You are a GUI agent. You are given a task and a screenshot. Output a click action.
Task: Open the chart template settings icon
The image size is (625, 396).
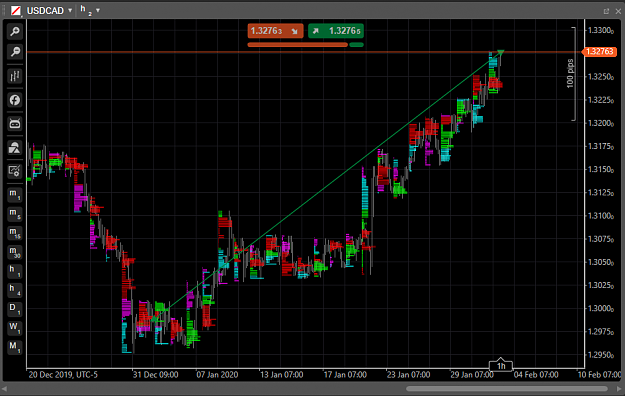click(15, 171)
